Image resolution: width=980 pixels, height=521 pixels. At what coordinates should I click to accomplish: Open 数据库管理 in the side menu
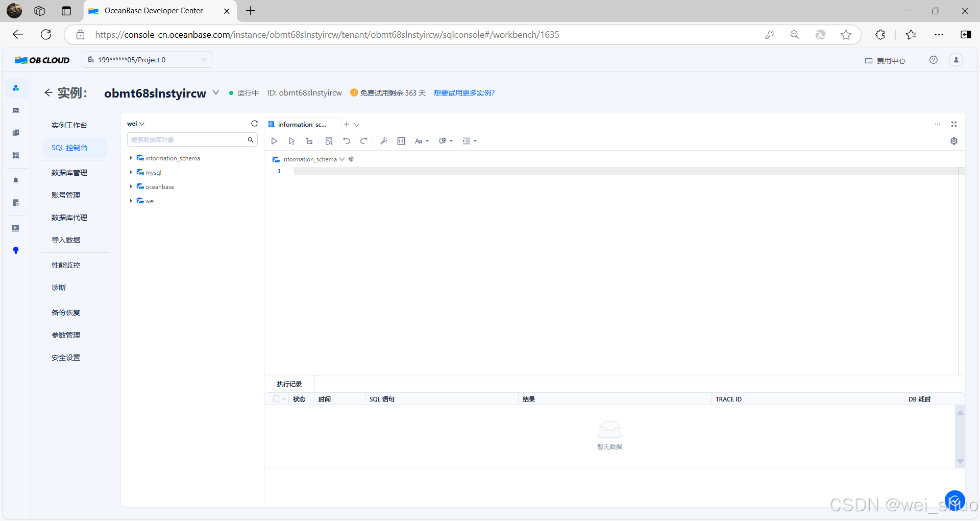coord(69,173)
